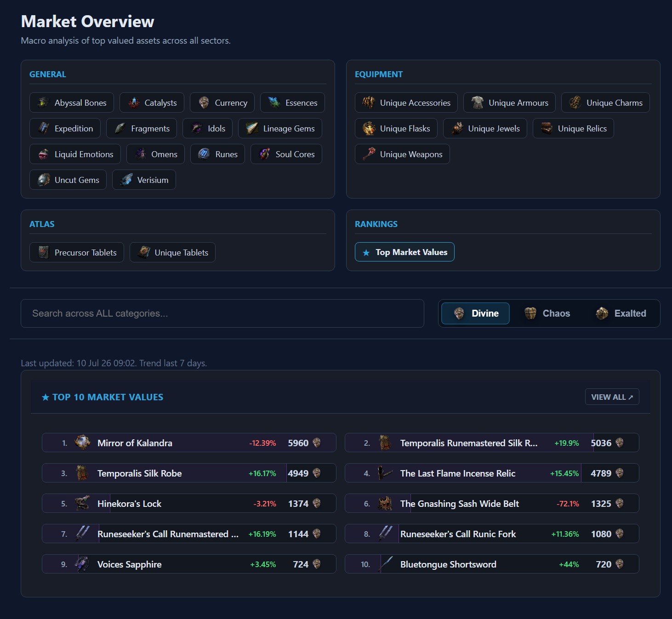Click the Idols category icon
This screenshot has width=672, height=619.
coord(197,128)
